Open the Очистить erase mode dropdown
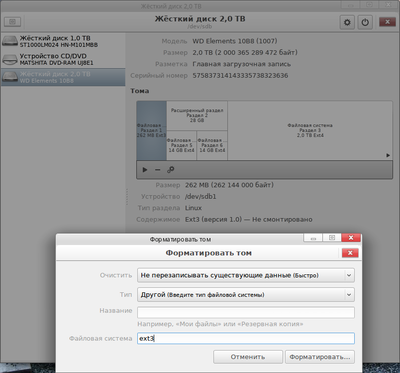 [246, 275]
